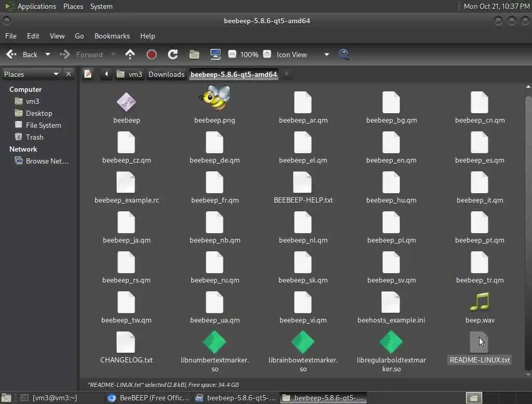Go back with the Back button
The image size is (532, 404).
coord(22,55)
